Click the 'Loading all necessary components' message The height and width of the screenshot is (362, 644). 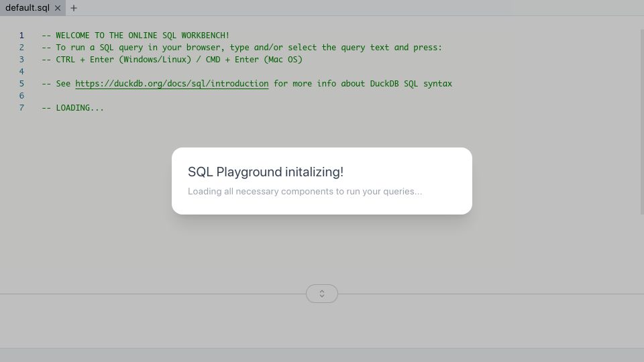pyautogui.click(x=305, y=192)
